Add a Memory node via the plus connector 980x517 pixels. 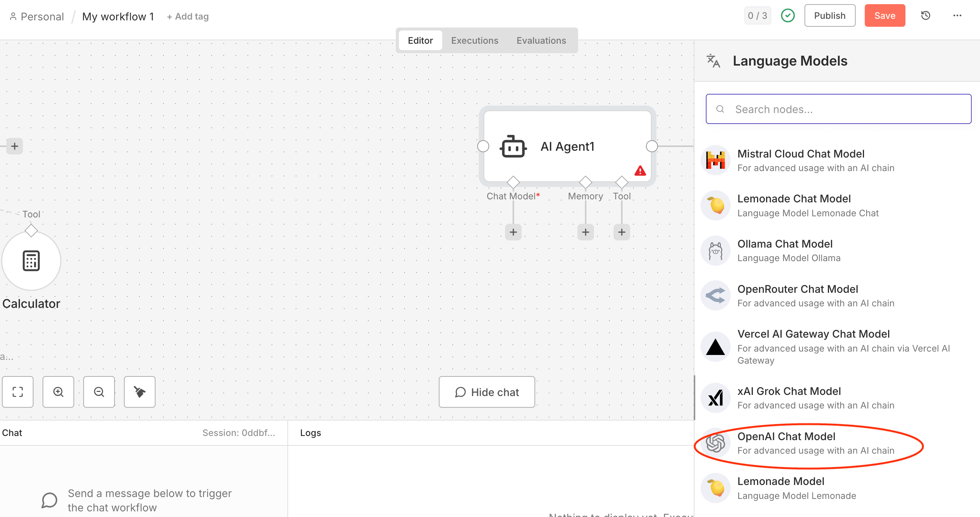[585, 231]
